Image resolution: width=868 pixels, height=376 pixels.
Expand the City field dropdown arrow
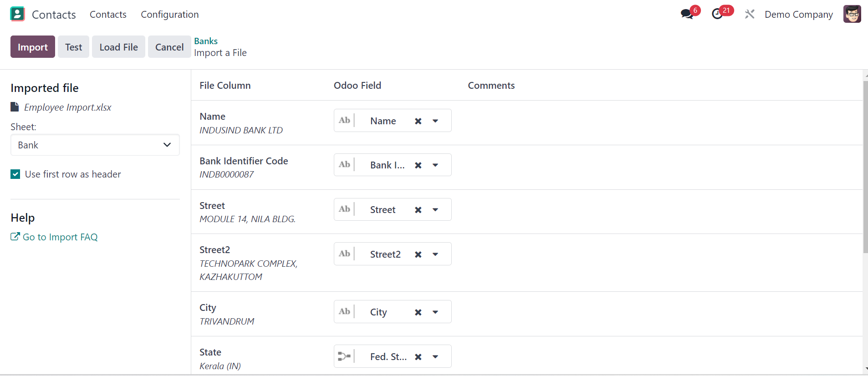click(435, 312)
